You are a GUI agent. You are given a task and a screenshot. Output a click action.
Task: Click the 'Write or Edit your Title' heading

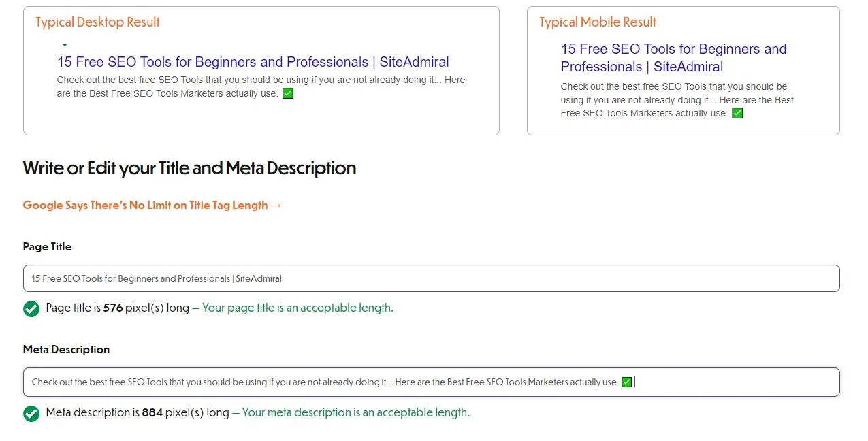(x=189, y=168)
